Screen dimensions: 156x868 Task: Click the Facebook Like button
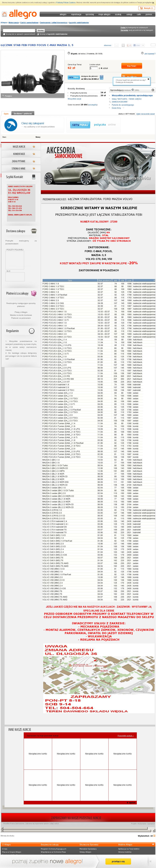137,45
